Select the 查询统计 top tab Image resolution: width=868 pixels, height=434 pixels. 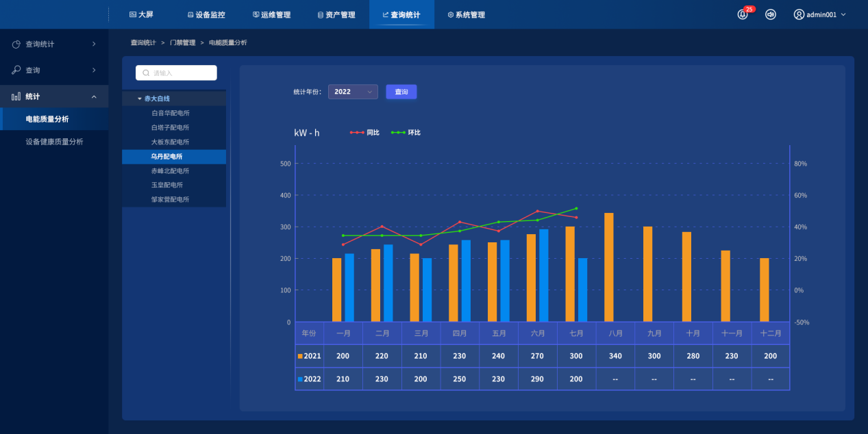pos(401,14)
